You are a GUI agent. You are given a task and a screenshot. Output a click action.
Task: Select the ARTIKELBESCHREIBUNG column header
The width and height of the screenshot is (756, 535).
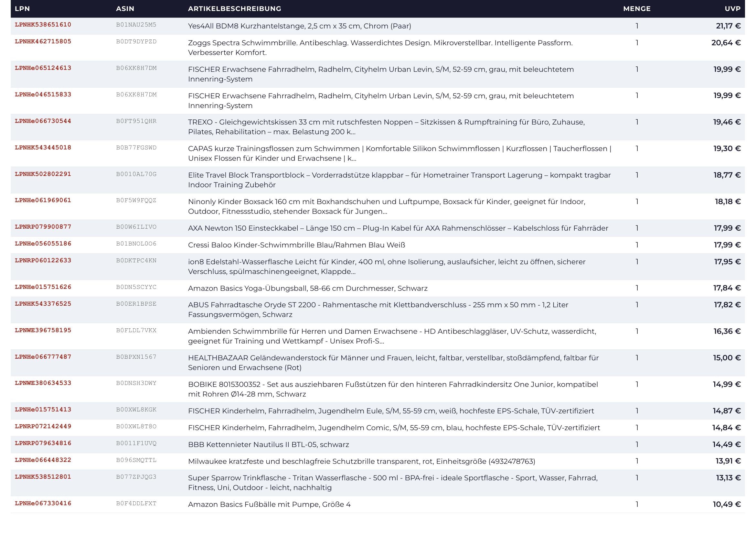tap(234, 9)
